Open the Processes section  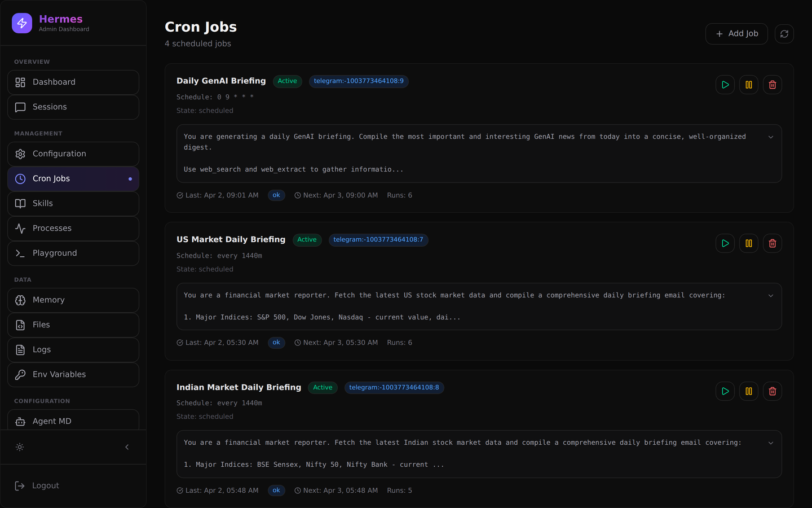pos(73,229)
